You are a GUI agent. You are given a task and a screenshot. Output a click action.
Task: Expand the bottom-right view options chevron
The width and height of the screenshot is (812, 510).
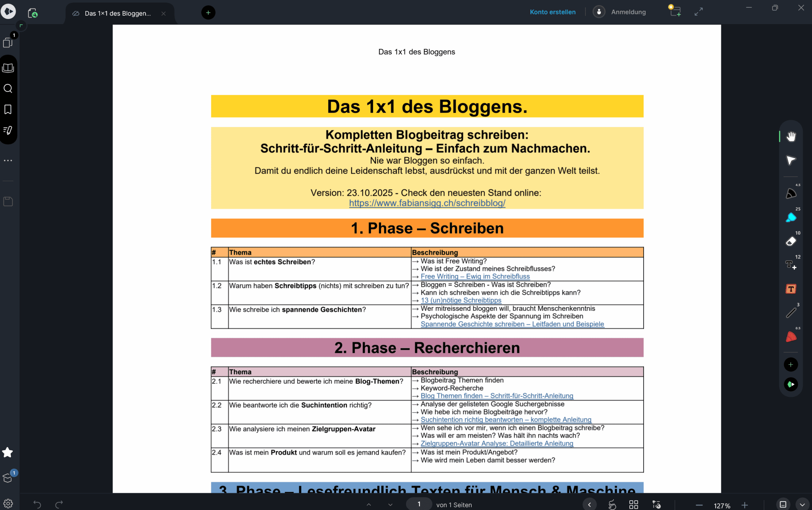click(x=802, y=504)
